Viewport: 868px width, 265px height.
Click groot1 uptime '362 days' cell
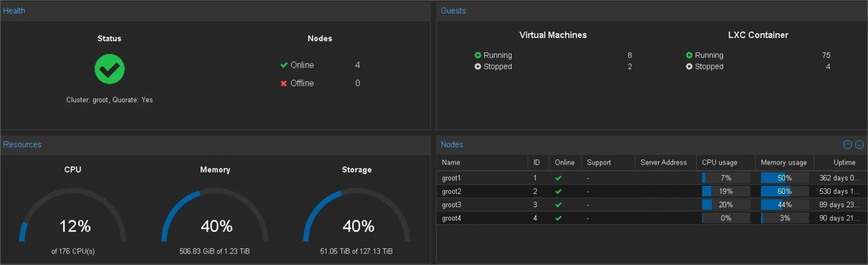pyautogui.click(x=840, y=178)
